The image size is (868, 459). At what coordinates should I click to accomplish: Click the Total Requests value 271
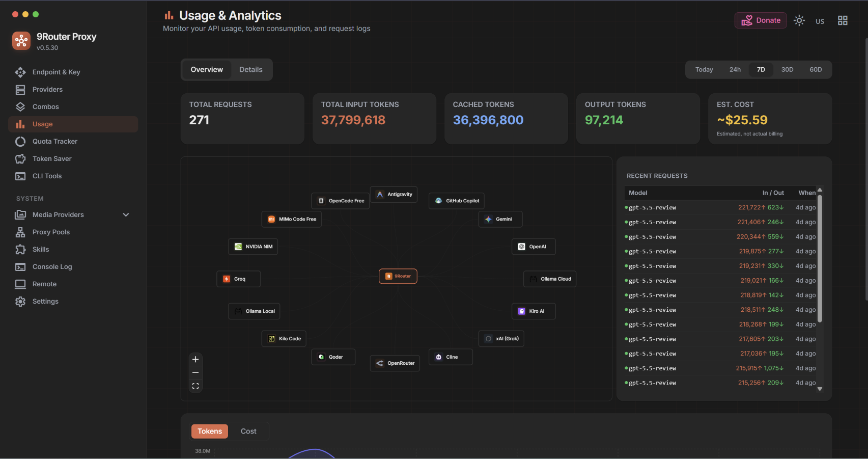coord(199,120)
